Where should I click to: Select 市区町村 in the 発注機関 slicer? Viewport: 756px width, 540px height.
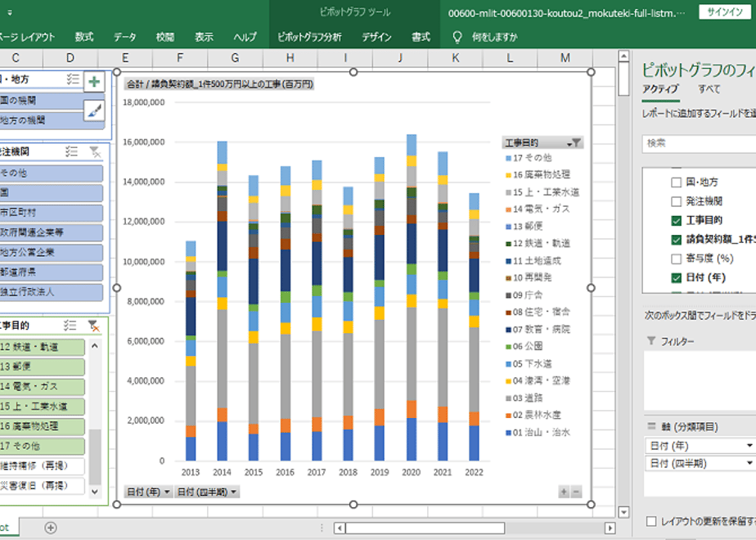51,213
